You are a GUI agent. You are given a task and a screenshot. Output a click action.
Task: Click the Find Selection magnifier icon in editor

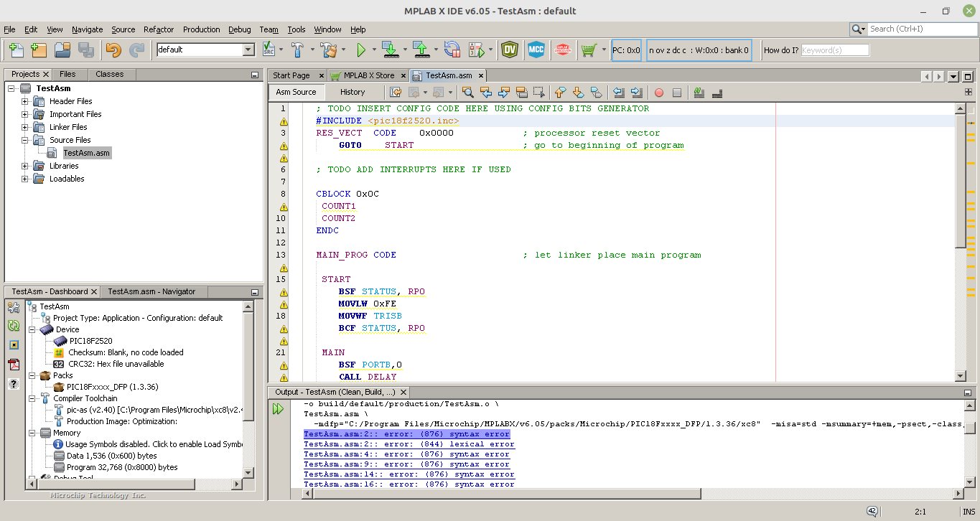tap(467, 92)
